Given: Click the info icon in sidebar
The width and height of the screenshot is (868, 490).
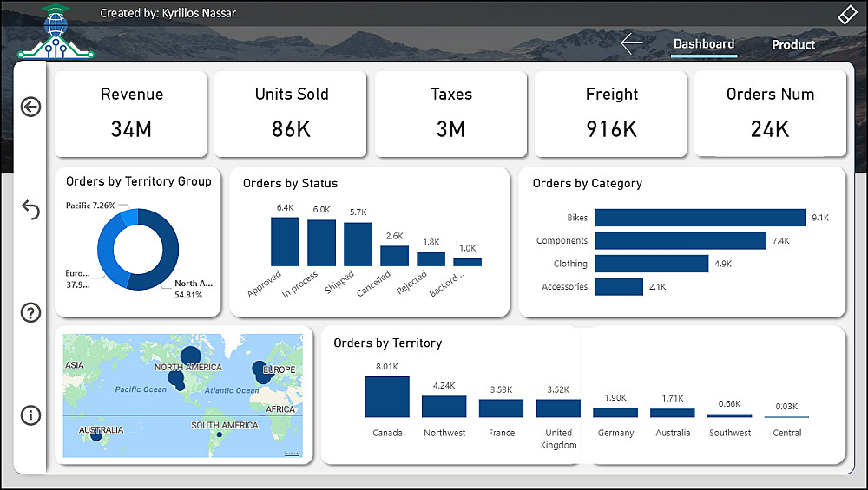Looking at the screenshot, I should point(30,415).
